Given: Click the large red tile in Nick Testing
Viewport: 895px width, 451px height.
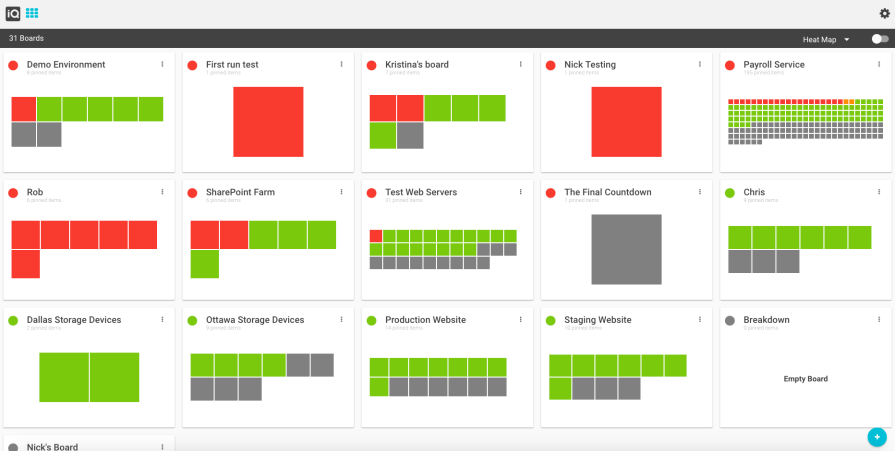Looking at the screenshot, I should click(x=627, y=122).
